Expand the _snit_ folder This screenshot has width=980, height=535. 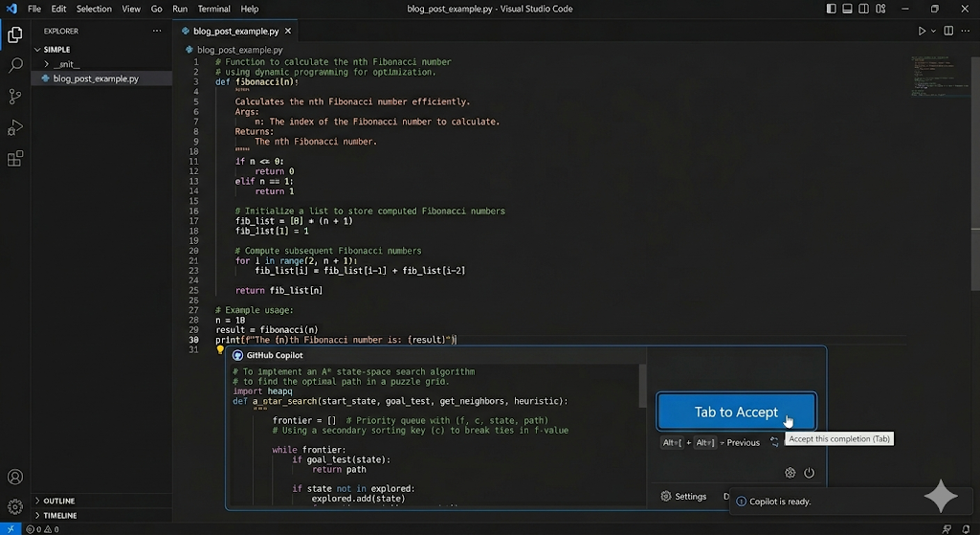coord(46,64)
